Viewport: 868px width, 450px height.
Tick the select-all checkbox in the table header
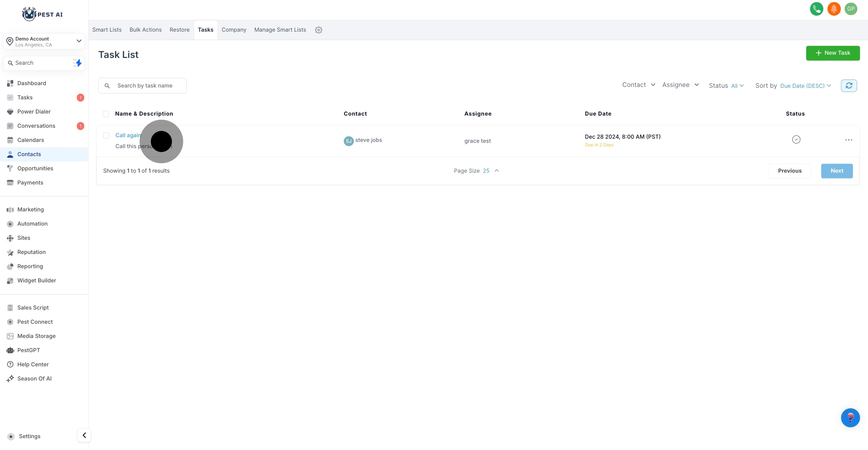point(106,114)
